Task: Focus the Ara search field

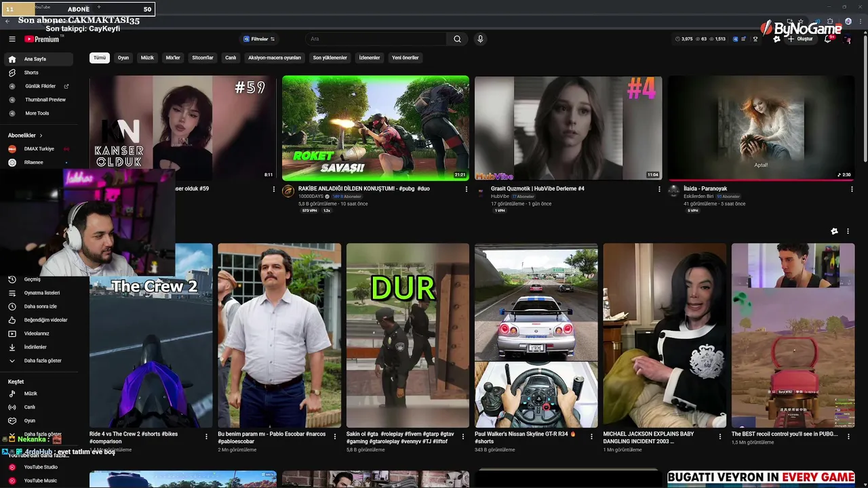Action: (376, 39)
